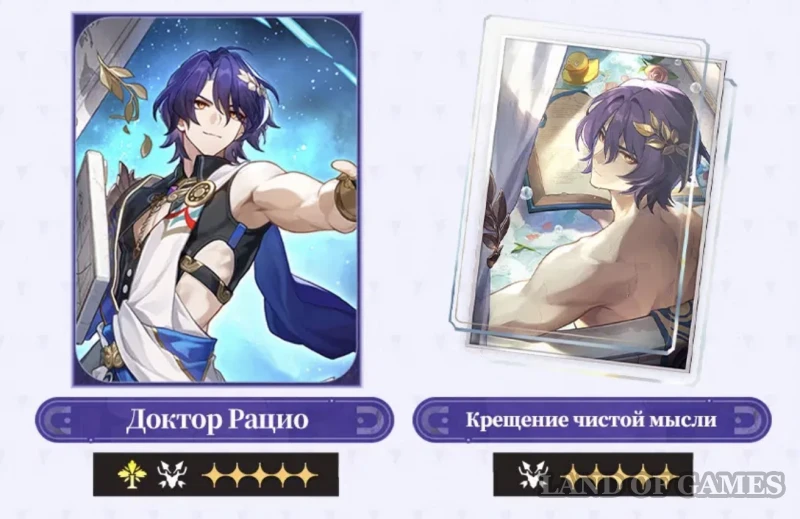Click the Крещение чистой мысли title label
This screenshot has width=800, height=519.
(x=591, y=419)
